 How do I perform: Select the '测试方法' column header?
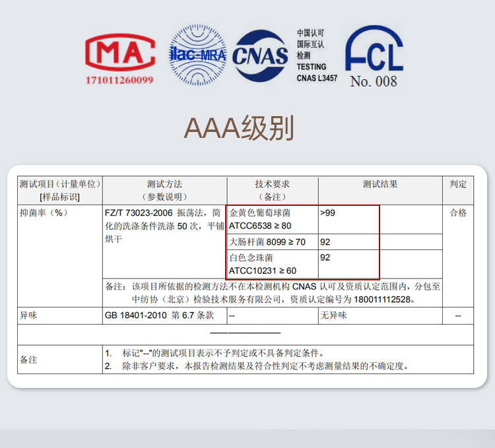[x=164, y=190]
